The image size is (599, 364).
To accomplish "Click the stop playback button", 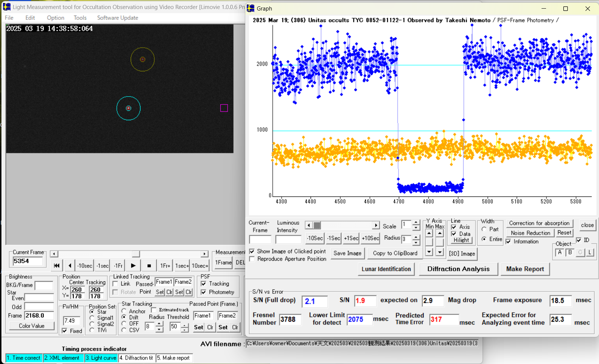I will click(149, 266).
